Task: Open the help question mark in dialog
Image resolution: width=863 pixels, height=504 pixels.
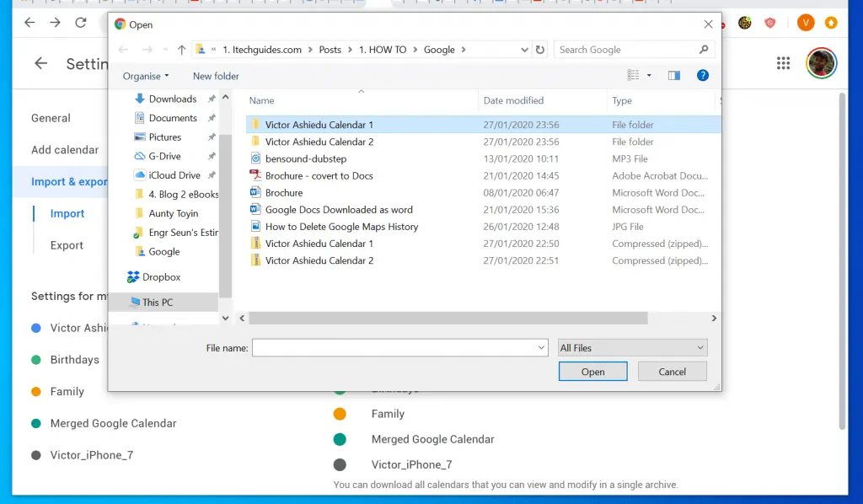Action: (x=702, y=75)
